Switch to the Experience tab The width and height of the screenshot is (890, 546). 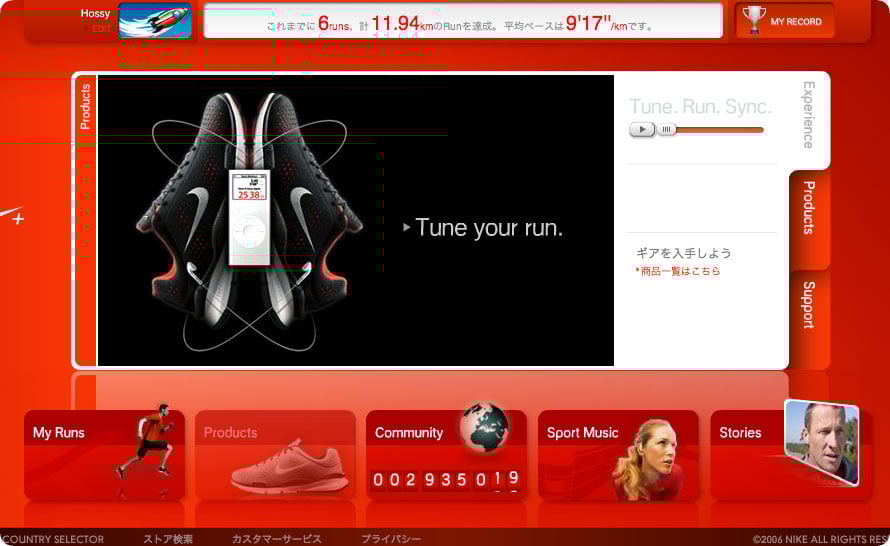(809, 115)
